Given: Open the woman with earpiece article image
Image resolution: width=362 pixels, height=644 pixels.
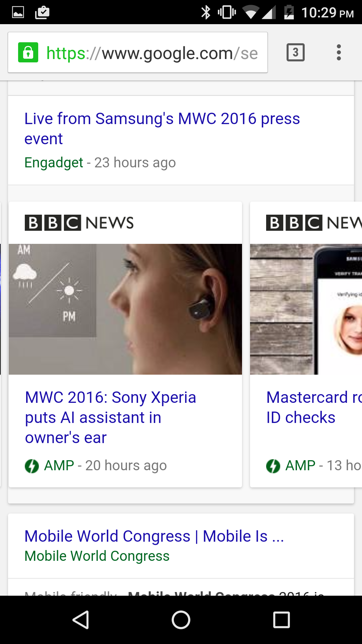Looking at the screenshot, I should pyautogui.click(x=125, y=309).
